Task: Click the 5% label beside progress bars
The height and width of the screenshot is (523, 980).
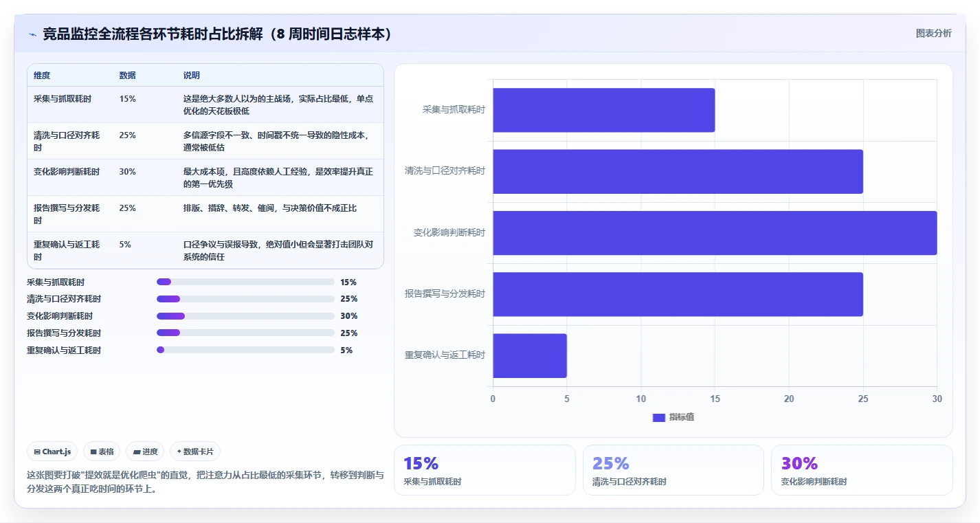Action: pyautogui.click(x=346, y=350)
